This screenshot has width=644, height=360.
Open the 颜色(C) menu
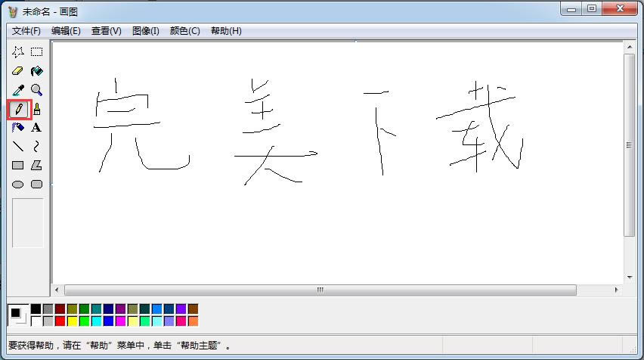[x=185, y=31]
